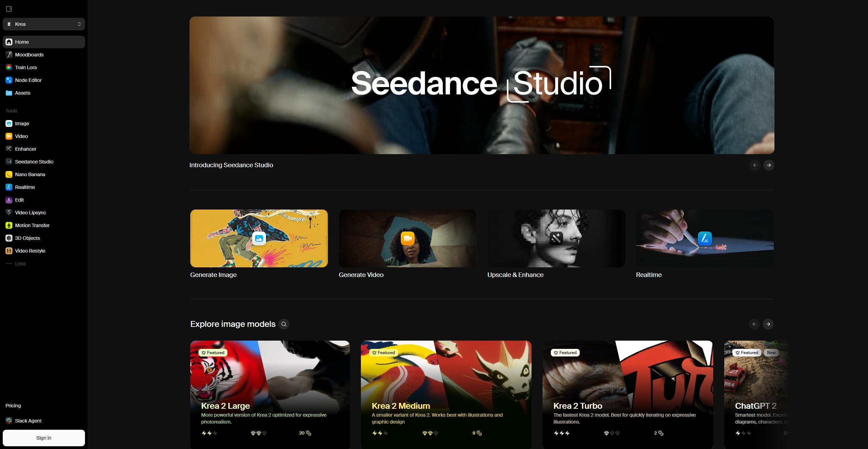Viewport: 868px width, 449px height.
Task: Select the Image tool icon
Action: tap(9, 124)
